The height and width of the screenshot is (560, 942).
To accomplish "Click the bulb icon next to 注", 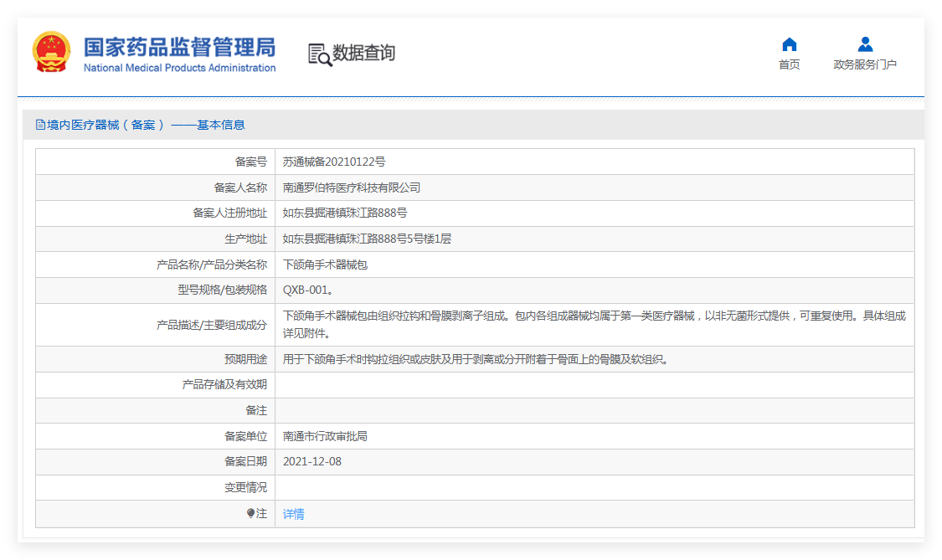I will 250,513.
